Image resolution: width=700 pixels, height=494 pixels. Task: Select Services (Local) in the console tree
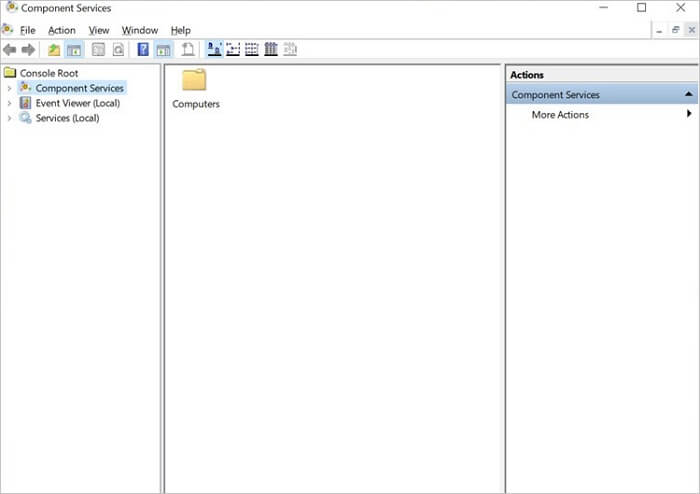point(67,118)
